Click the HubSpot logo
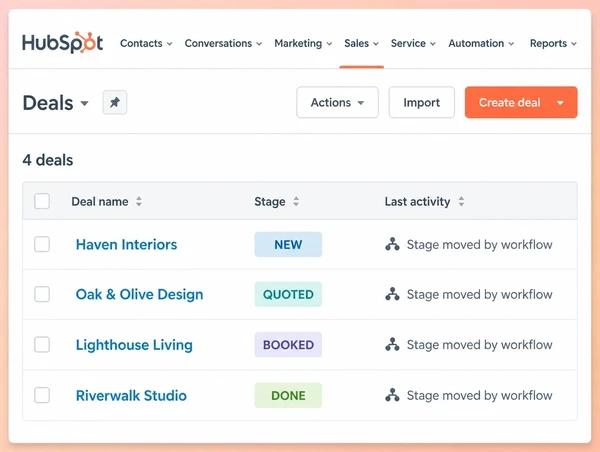The height and width of the screenshot is (452, 600). (x=62, y=42)
